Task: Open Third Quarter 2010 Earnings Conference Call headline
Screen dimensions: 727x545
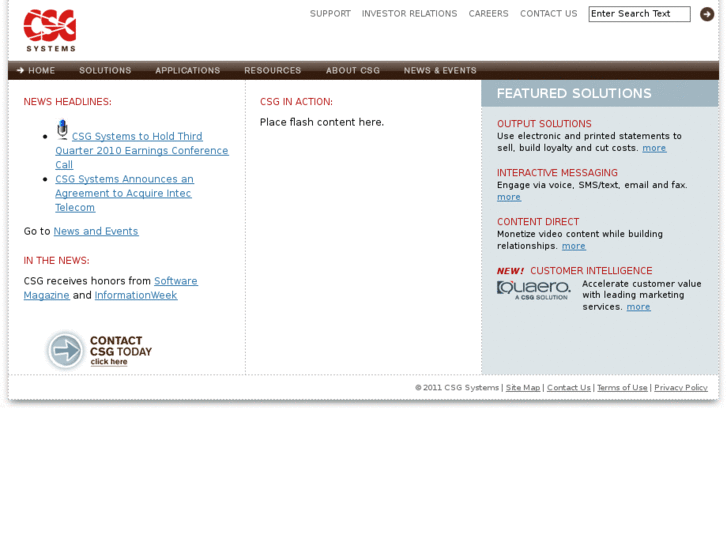Action: pos(142,150)
